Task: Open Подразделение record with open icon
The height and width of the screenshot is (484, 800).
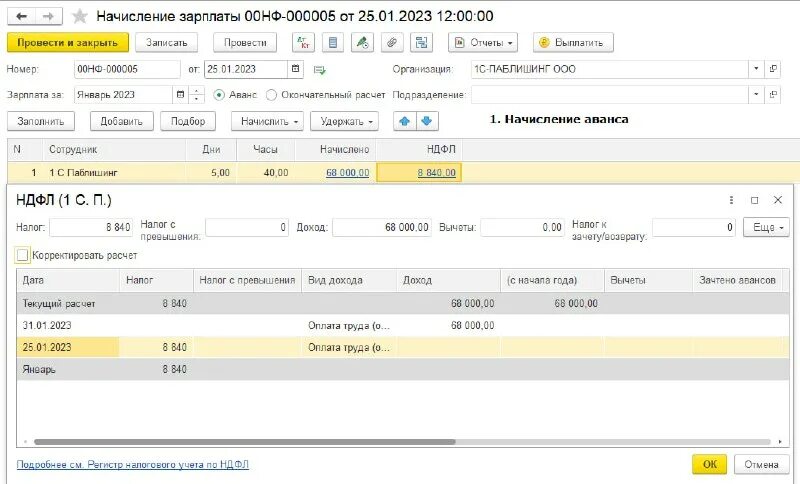Action: pyautogui.click(x=773, y=94)
